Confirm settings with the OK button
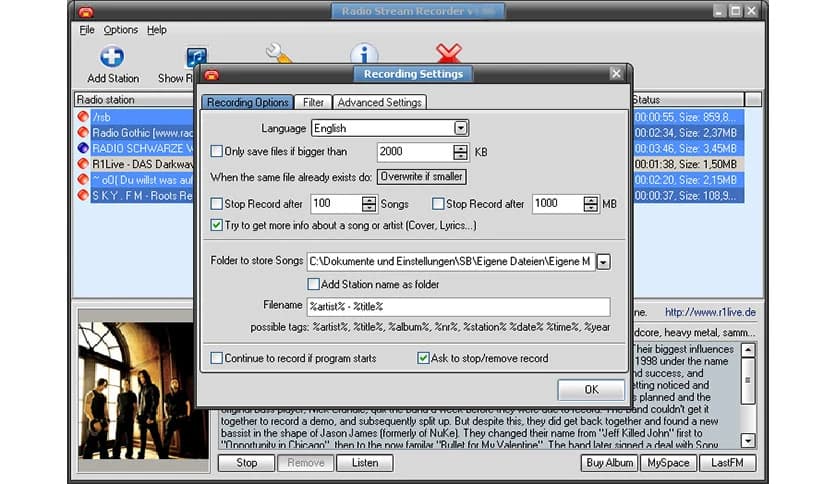The height and width of the screenshot is (484, 836). [591, 389]
